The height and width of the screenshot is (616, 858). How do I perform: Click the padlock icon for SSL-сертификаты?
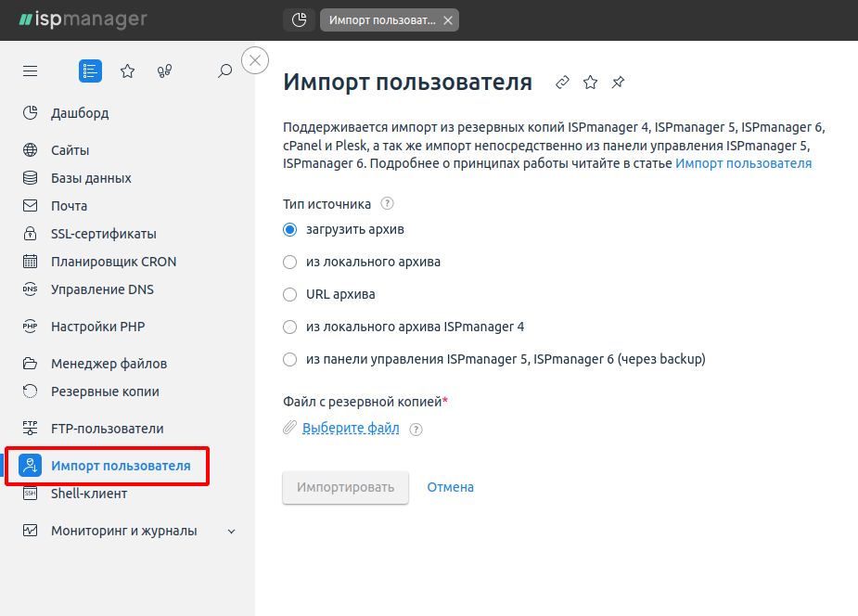30,234
